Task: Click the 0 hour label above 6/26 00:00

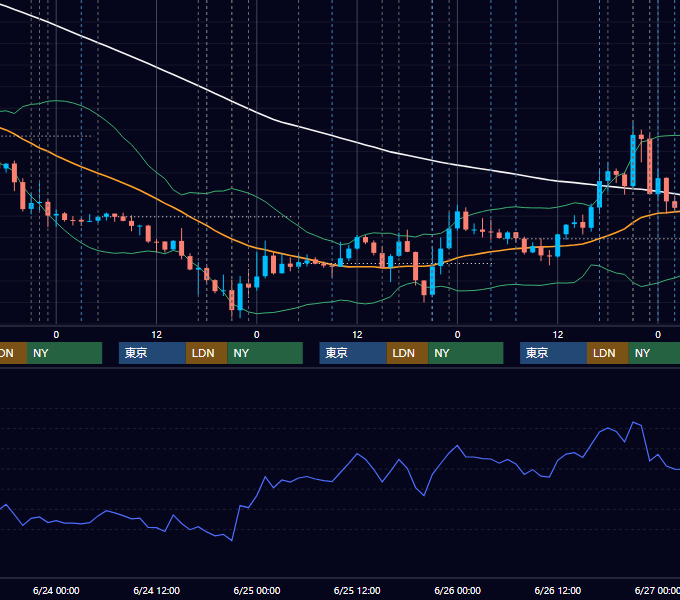Action: coord(457,335)
